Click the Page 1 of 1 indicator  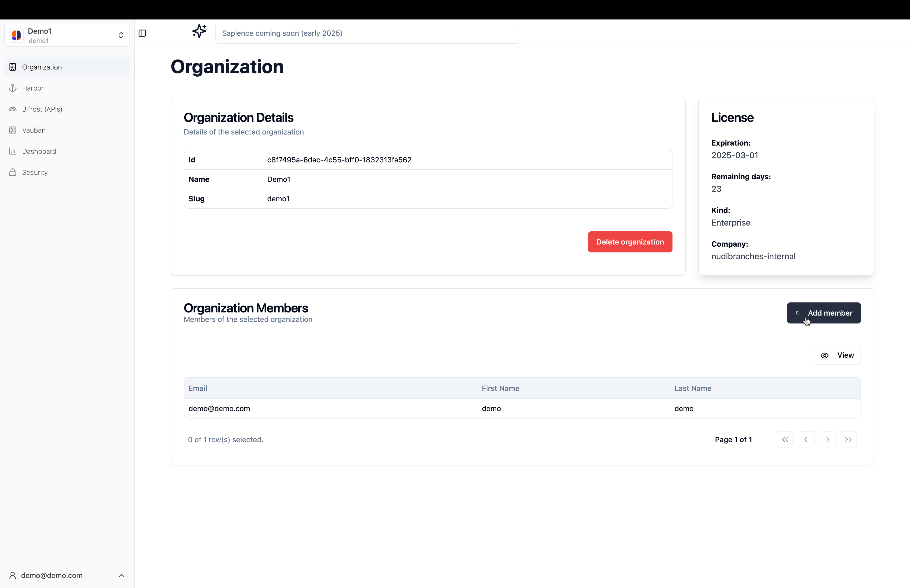click(733, 440)
